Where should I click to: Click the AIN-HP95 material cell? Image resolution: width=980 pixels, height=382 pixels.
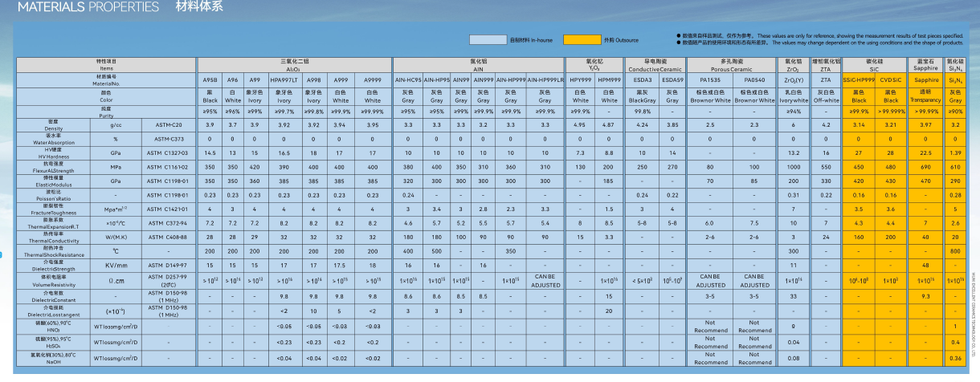click(x=437, y=80)
